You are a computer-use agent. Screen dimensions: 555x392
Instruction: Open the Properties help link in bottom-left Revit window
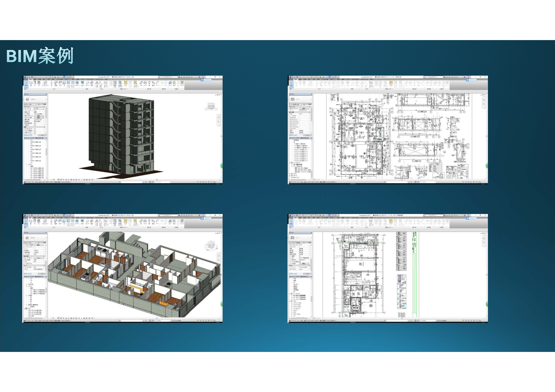28,274
